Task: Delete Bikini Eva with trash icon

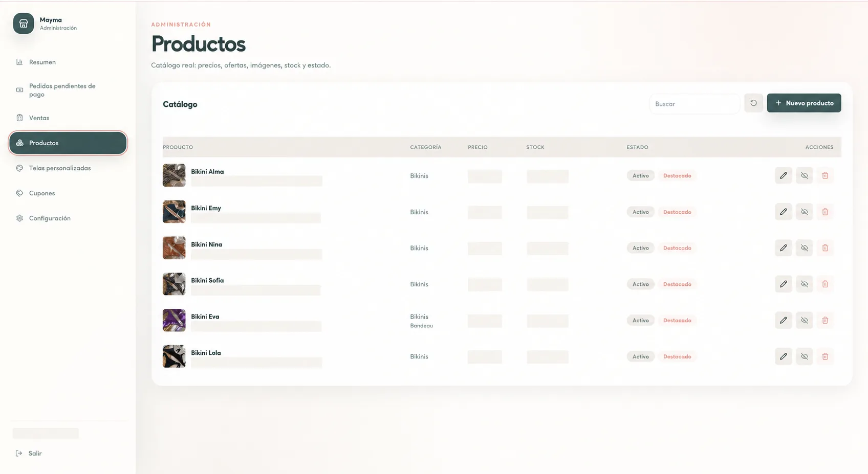Action: click(825, 320)
